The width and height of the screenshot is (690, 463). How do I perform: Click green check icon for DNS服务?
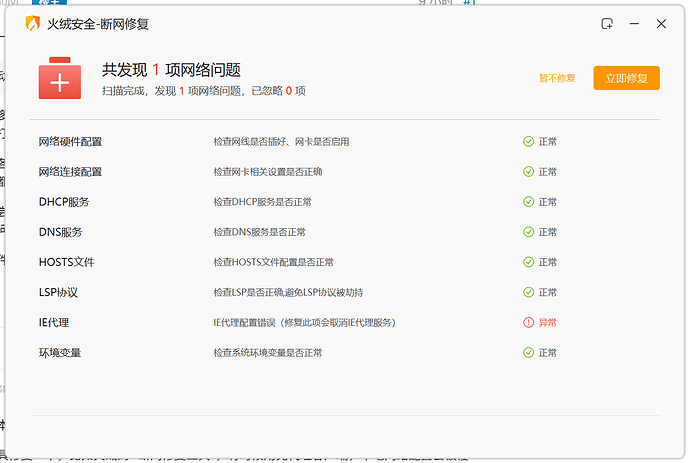(529, 232)
